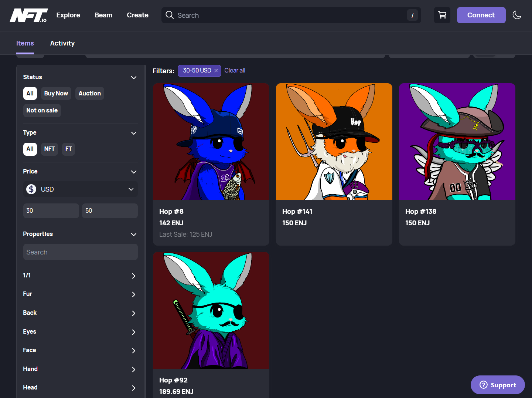Viewport: 532px width, 398px height.
Task: Open the Explore menu
Action: click(x=68, y=15)
